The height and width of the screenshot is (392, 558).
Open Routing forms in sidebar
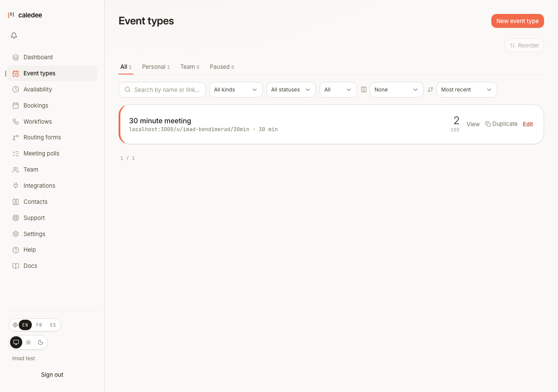[x=52, y=137]
